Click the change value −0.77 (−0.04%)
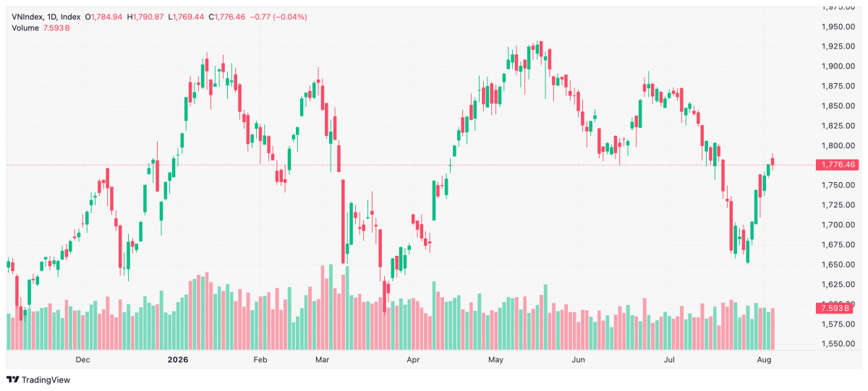Viewport: 868px width, 391px height. tap(278, 17)
